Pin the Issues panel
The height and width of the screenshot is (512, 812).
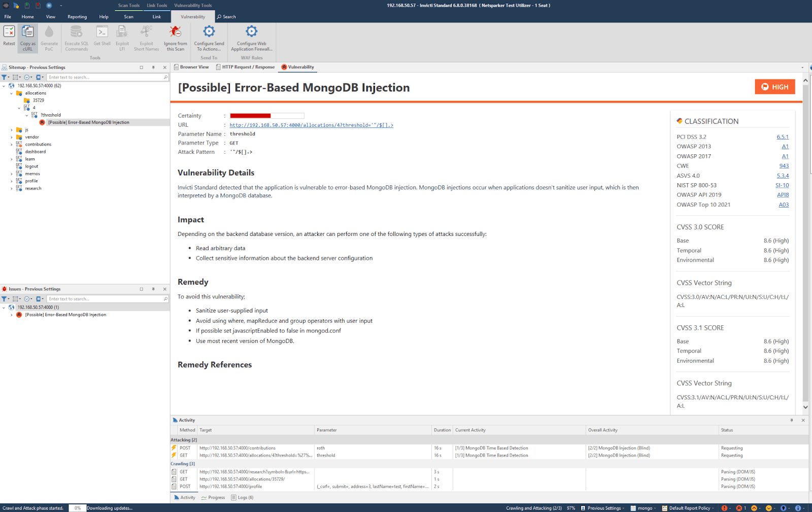(x=153, y=288)
